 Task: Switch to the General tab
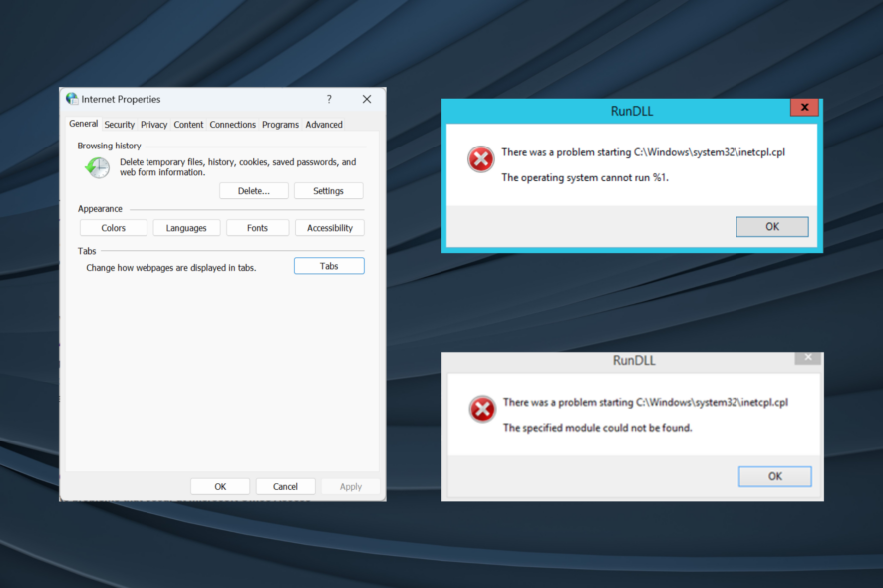tap(83, 124)
